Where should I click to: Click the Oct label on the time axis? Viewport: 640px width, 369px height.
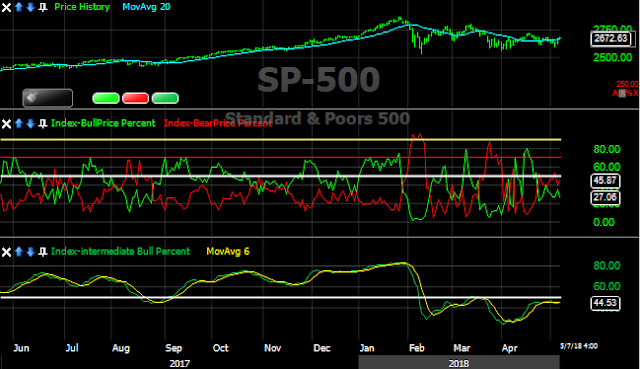tap(220, 348)
